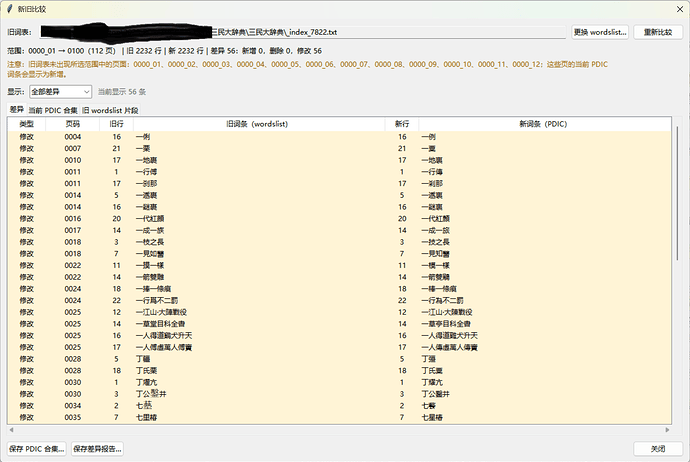
Task: Click the 旧词条 (wordslist) column header
Action: pyautogui.click(x=259, y=124)
